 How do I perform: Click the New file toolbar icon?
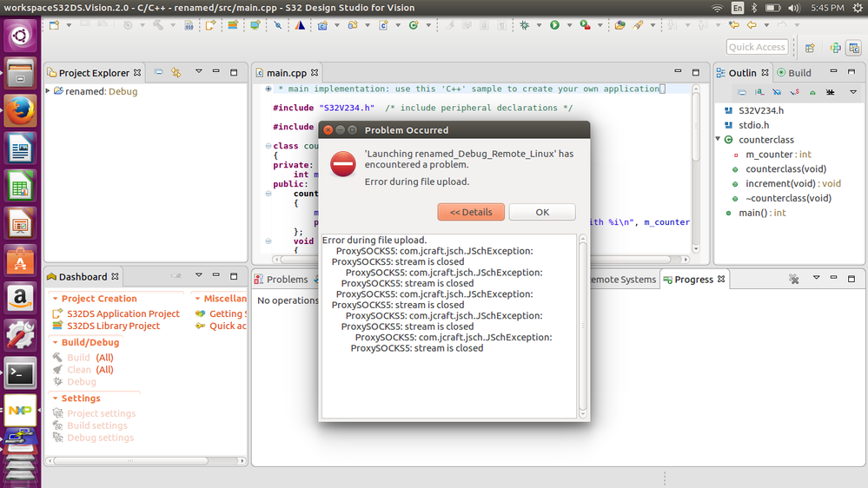pos(54,25)
